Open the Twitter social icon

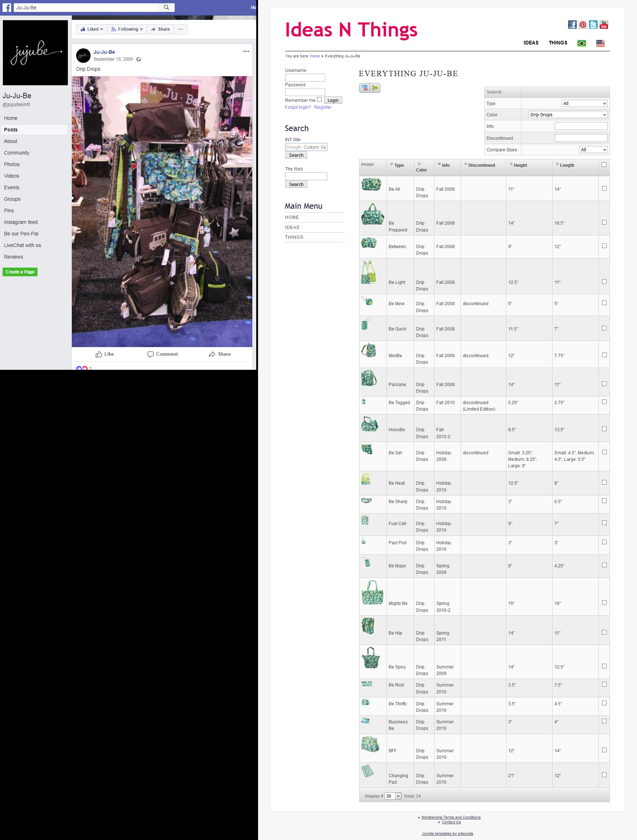593,25
